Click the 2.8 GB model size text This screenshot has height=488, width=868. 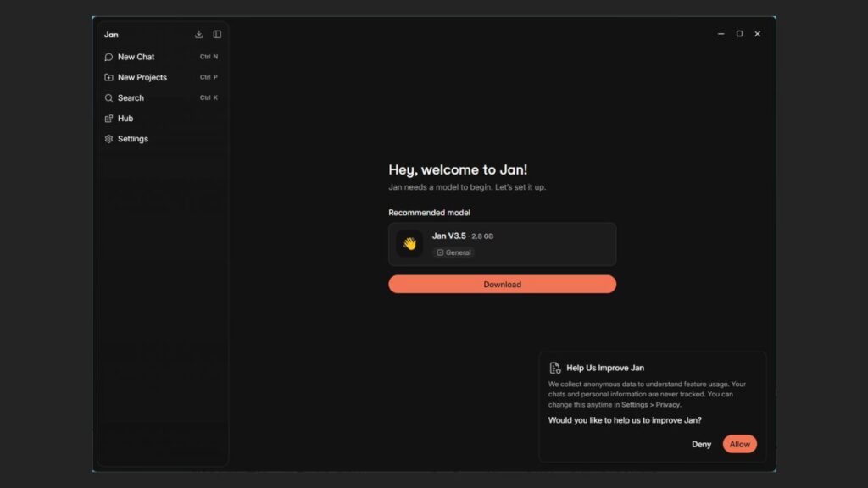click(x=482, y=236)
